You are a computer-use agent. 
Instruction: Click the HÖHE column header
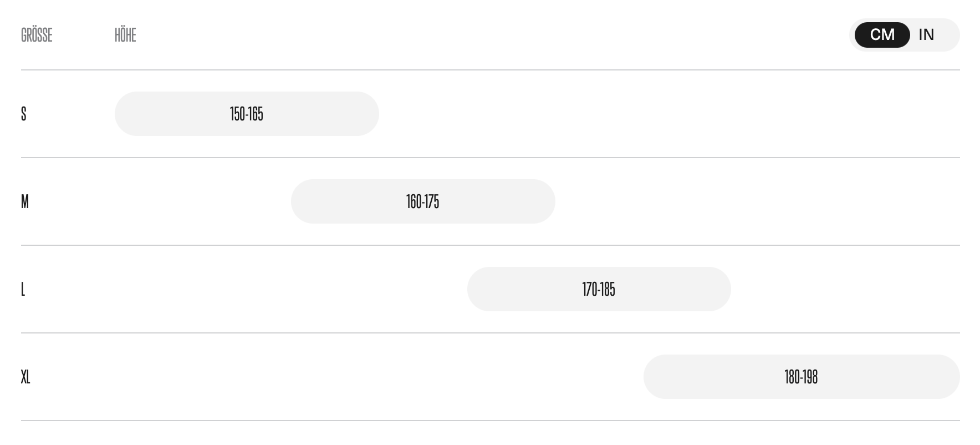pos(125,35)
